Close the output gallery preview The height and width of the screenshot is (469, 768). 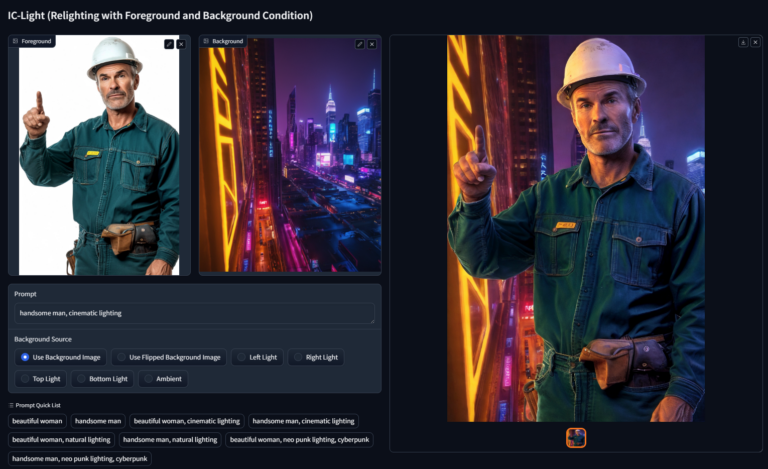click(755, 42)
